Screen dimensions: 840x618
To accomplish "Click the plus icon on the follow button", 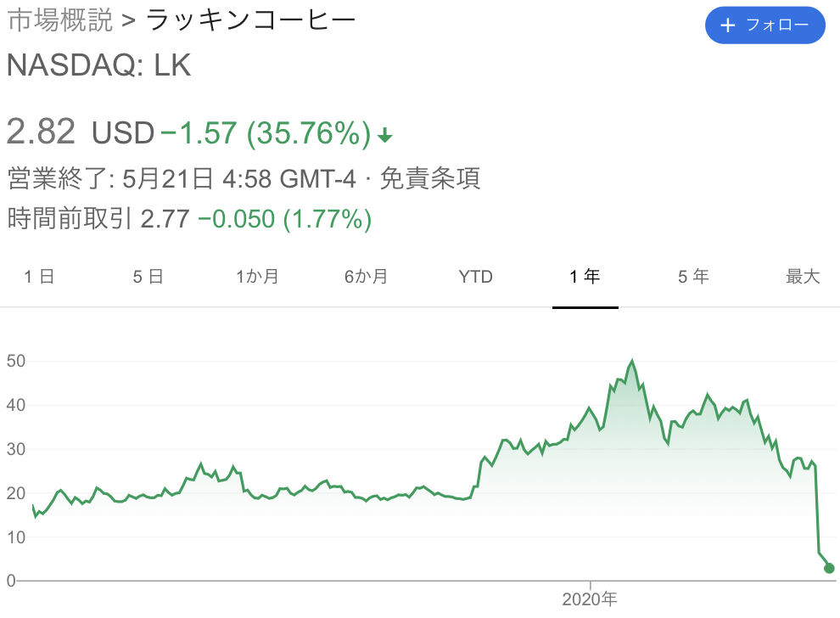I will 727,25.
